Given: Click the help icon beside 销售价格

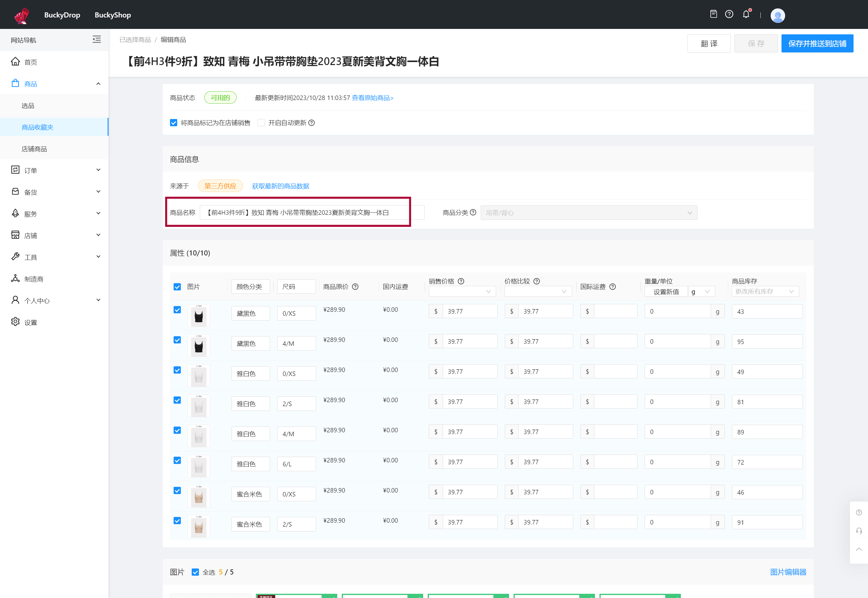Looking at the screenshot, I should [x=461, y=281].
